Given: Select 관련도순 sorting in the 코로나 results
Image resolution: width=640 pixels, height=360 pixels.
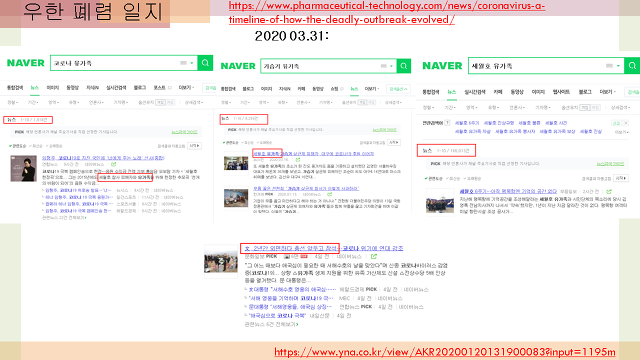Looking at the screenshot, I should (17, 146).
